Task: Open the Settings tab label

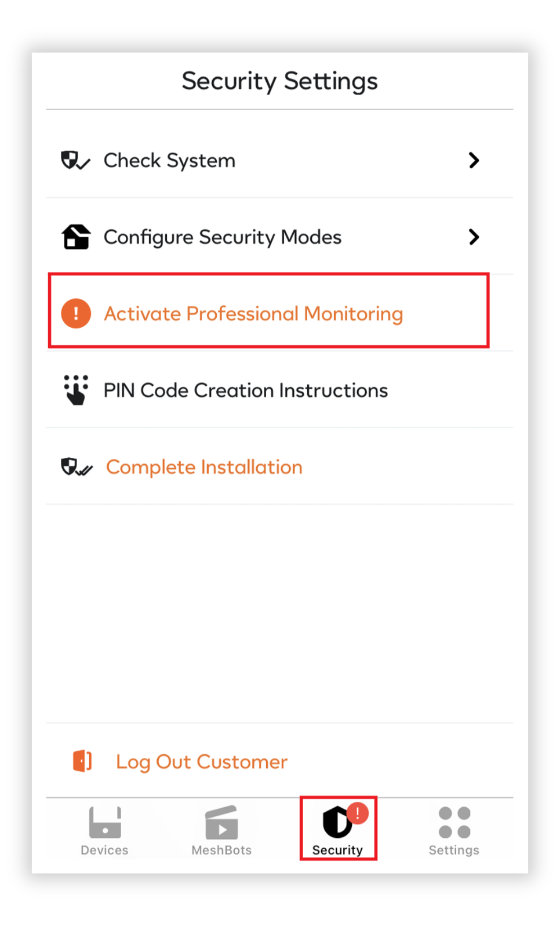Action: [x=454, y=850]
